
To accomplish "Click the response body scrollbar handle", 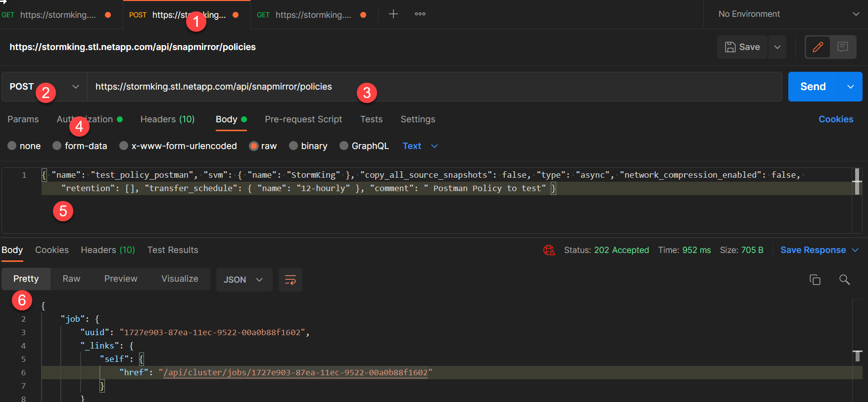I will tap(858, 355).
